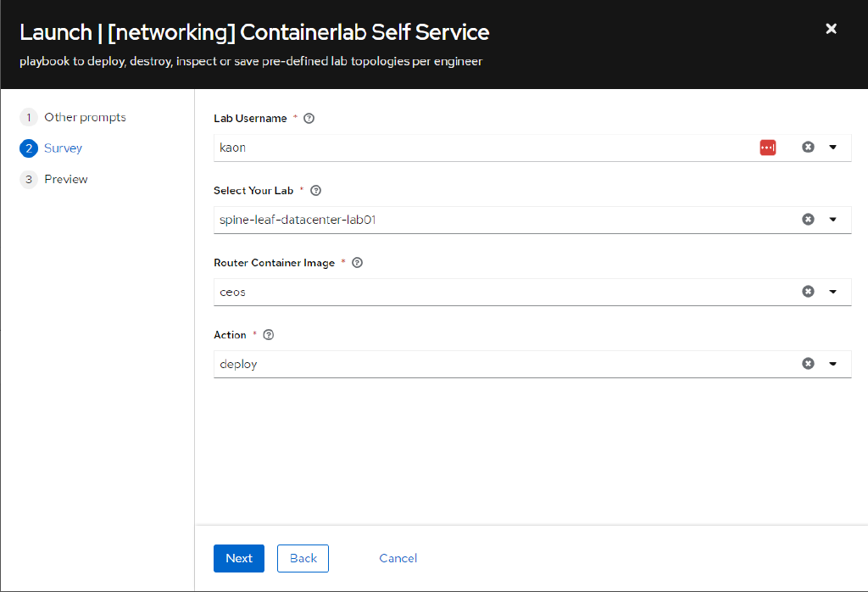Expand the Action dropdown

tap(832, 363)
